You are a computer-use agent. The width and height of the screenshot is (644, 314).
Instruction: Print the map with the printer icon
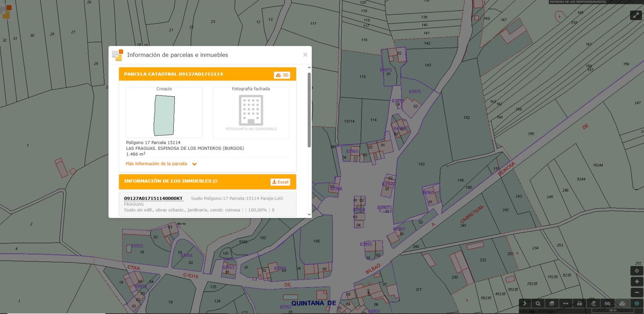(579, 303)
